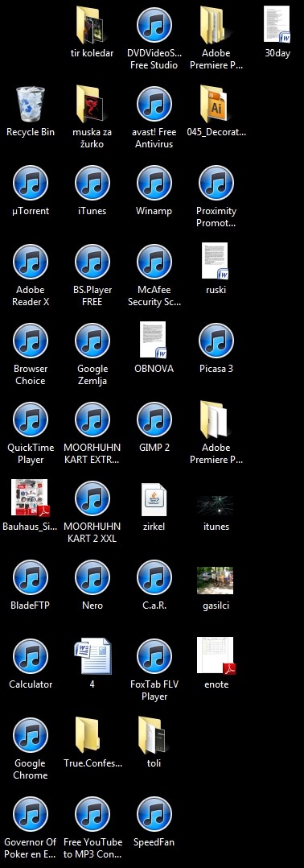Click the QuickTime Player shortcut
The image size is (304, 868).
click(x=31, y=420)
